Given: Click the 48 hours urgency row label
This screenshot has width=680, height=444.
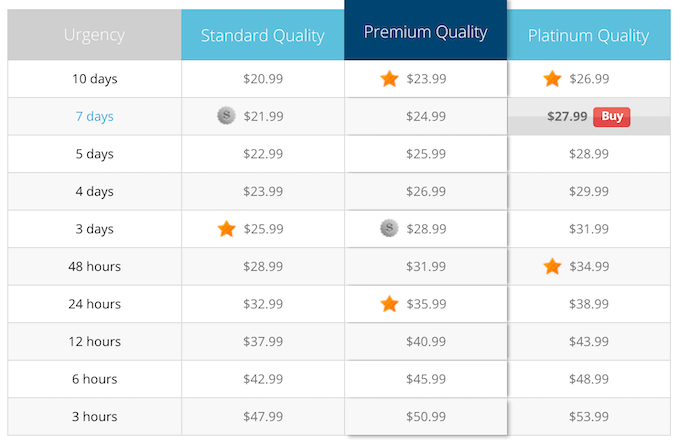Looking at the screenshot, I should (95, 266).
